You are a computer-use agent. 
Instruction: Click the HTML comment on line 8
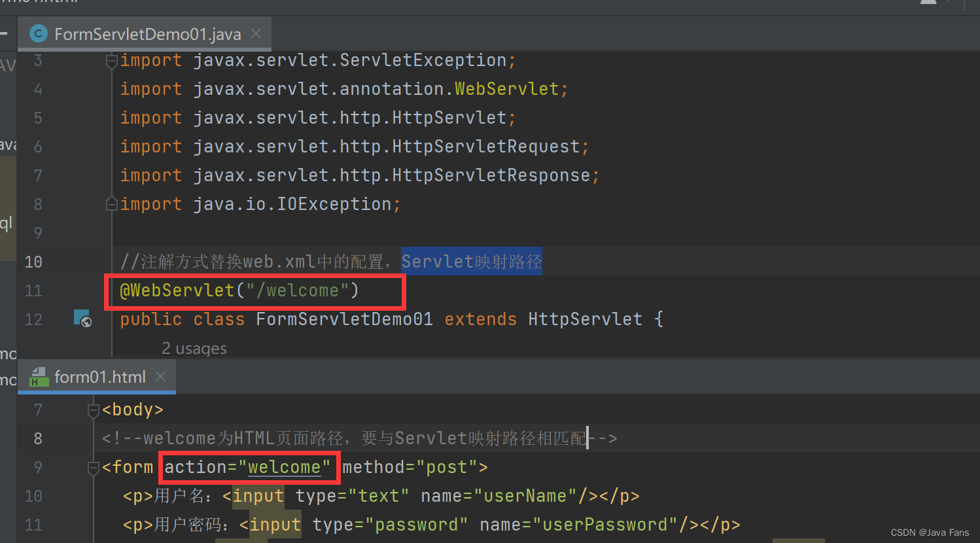tap(359, 438)
